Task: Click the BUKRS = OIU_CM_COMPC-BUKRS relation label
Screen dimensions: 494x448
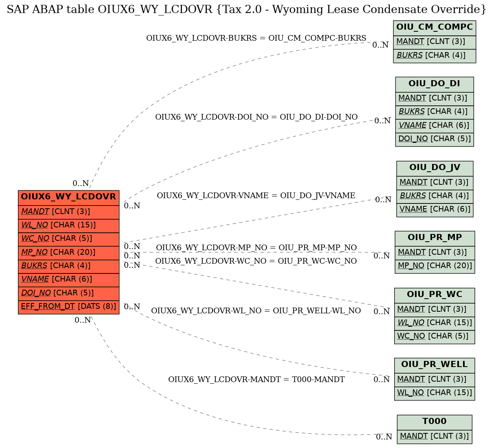Action: click(256, 38)
